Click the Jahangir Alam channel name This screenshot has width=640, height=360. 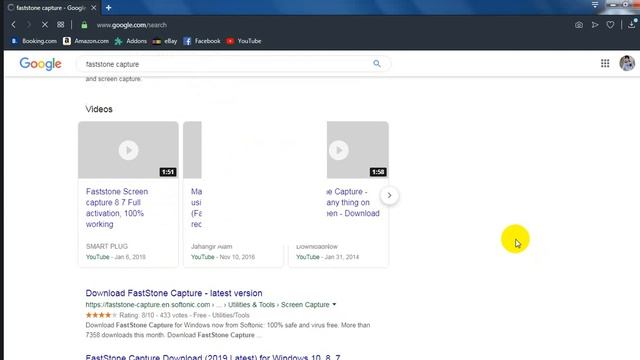(211, 247)
